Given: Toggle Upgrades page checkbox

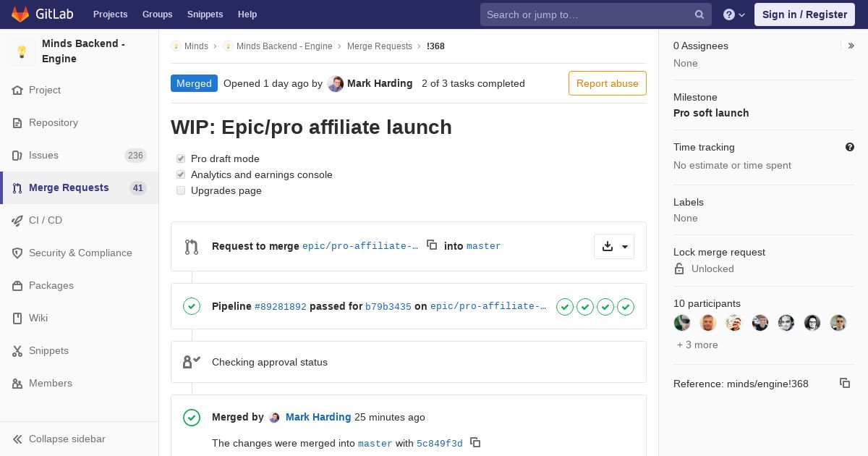Looking at the screenshot, I should [x=181, y=190].
